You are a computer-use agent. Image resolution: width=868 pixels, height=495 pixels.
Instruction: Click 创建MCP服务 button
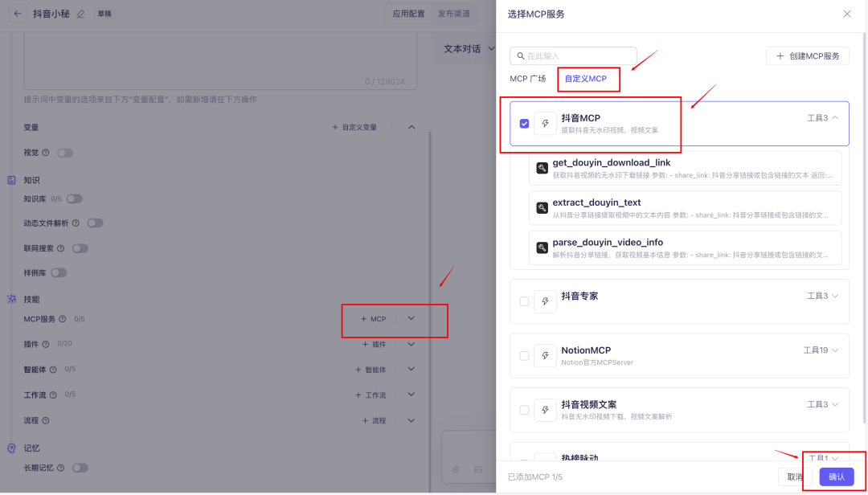808,56
